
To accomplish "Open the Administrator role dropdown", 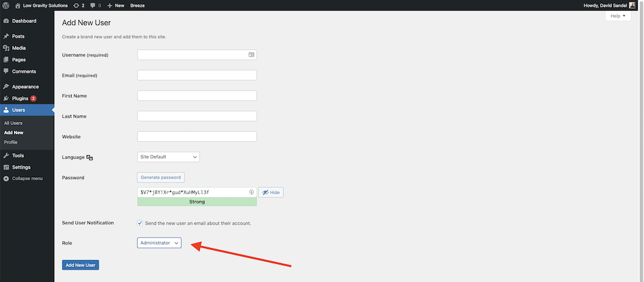I will [159, 243].
